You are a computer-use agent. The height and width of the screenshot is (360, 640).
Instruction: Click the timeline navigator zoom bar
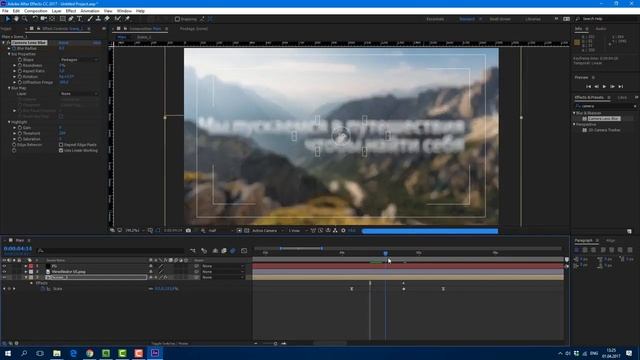301,248
